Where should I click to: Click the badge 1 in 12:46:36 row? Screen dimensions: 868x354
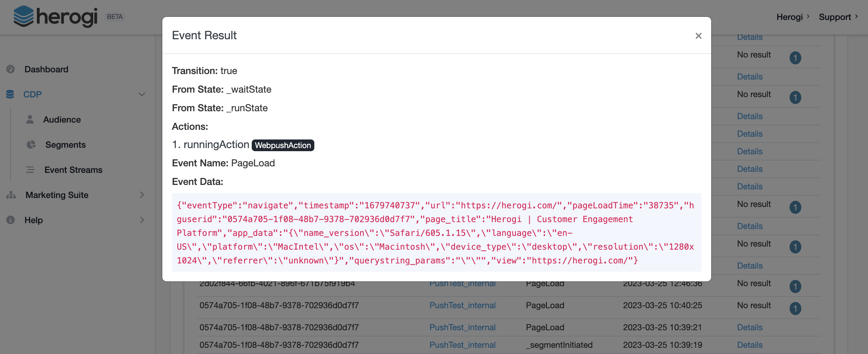point(795,286)
